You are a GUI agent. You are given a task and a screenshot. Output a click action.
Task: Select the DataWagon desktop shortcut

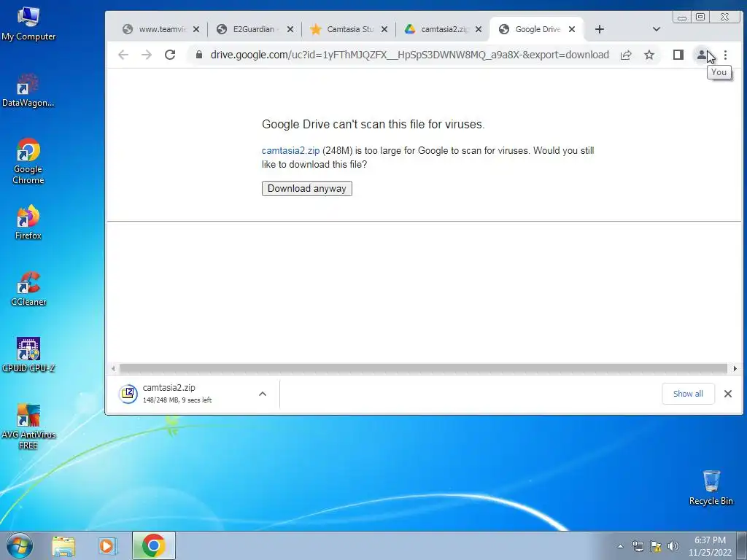pyautogui.click(x=28, y=90)
